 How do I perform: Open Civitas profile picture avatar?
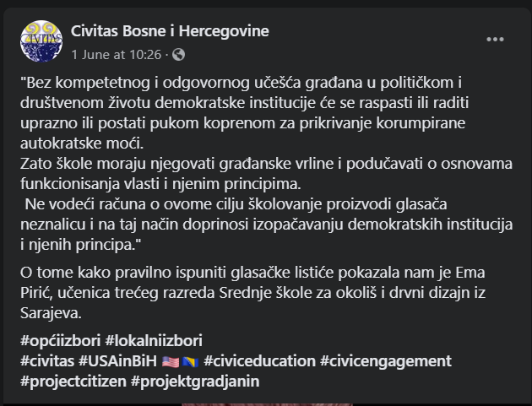point(41,41)
